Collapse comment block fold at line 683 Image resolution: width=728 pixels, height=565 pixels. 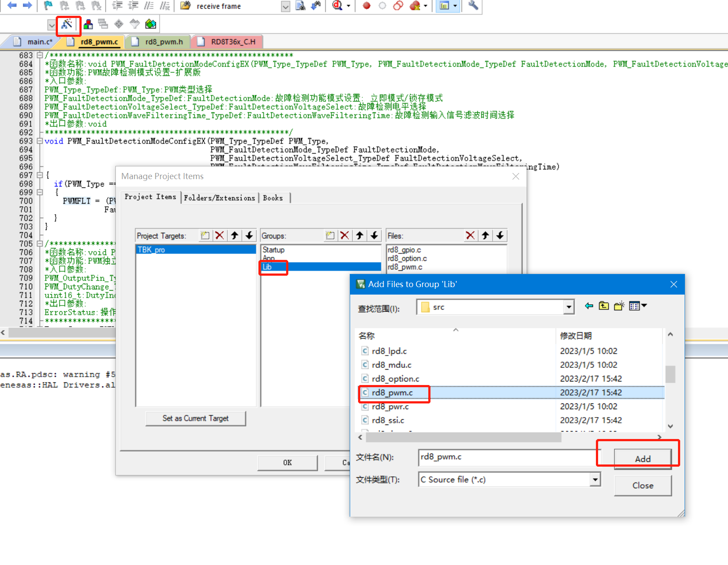tap(39, 55)
